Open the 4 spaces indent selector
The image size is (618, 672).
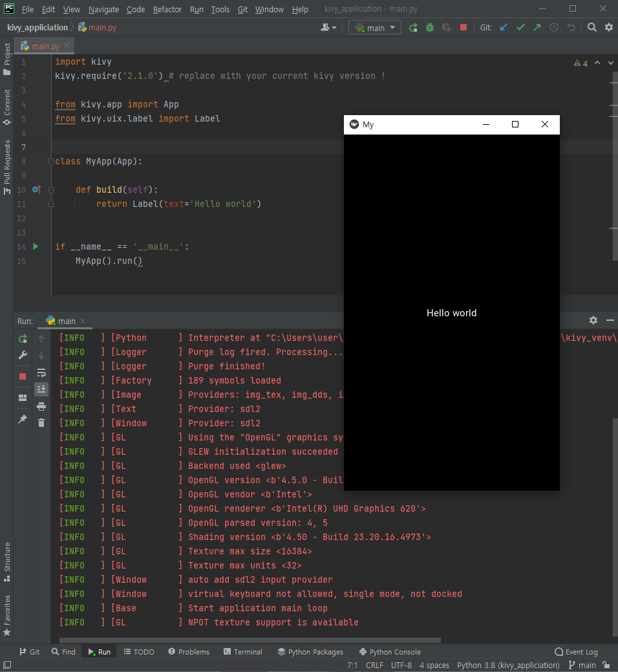point(434,665)
